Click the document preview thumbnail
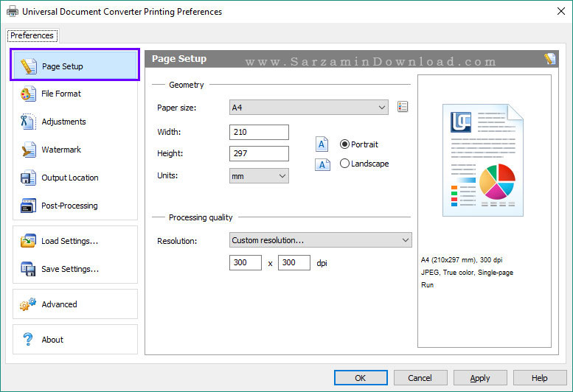The image size is (573, 392). [x=483, y=161]
